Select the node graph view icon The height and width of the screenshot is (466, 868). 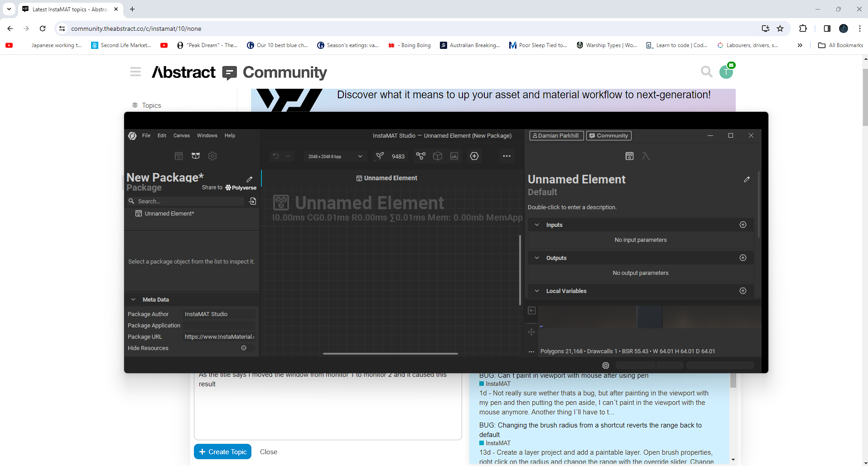pyautogui.click(x=421, y=156)
